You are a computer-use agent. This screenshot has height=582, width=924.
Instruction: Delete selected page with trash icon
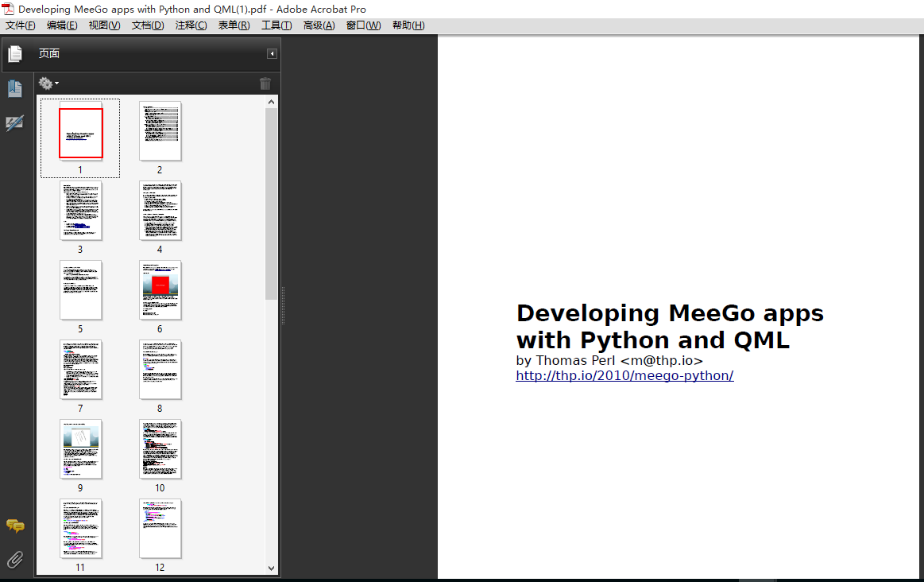[265, 83]
